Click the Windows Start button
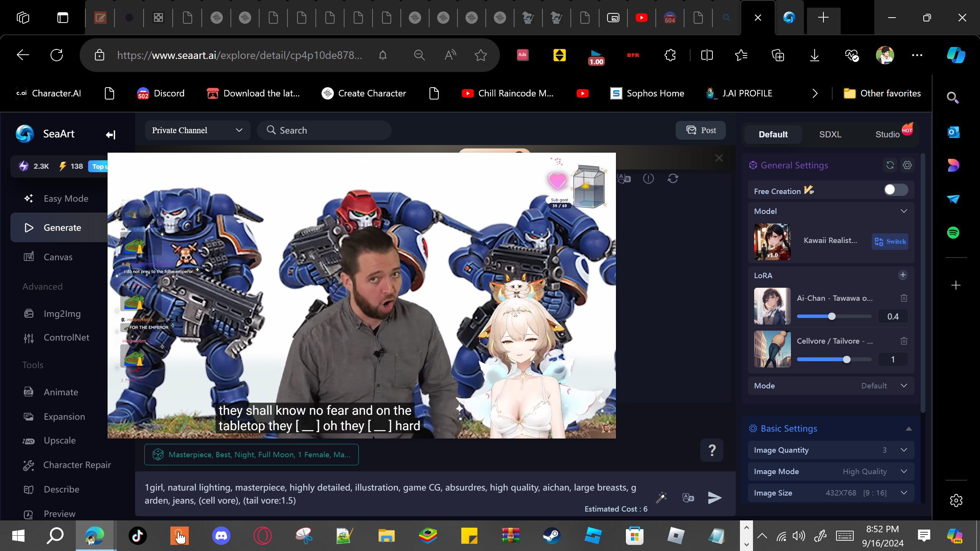The image size is (980, 551). point(18,536)
